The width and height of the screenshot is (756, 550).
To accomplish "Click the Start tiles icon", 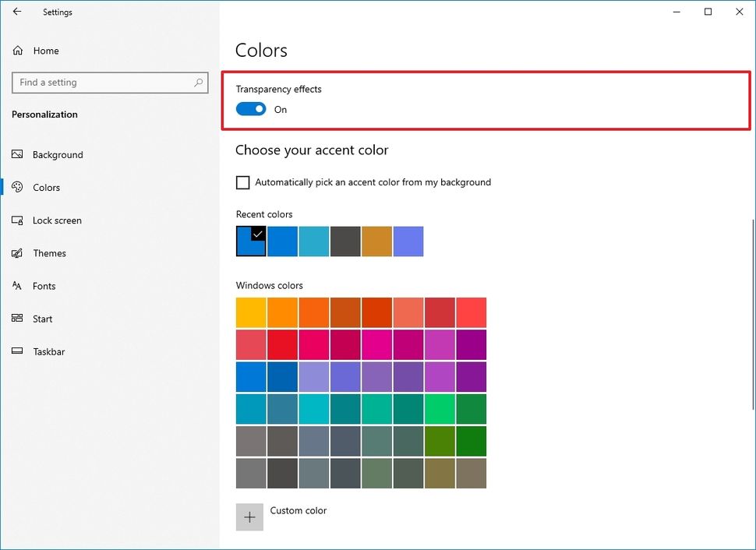I will coord(18,319).
